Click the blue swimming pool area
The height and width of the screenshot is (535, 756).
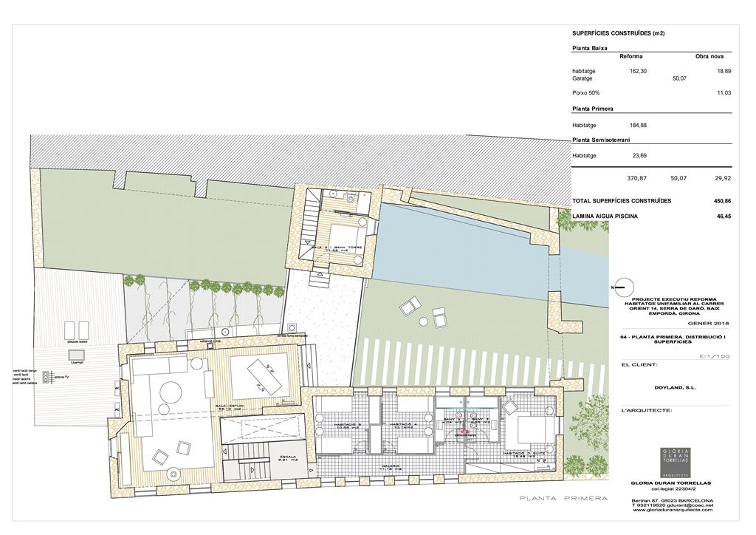tap(443, 238)
